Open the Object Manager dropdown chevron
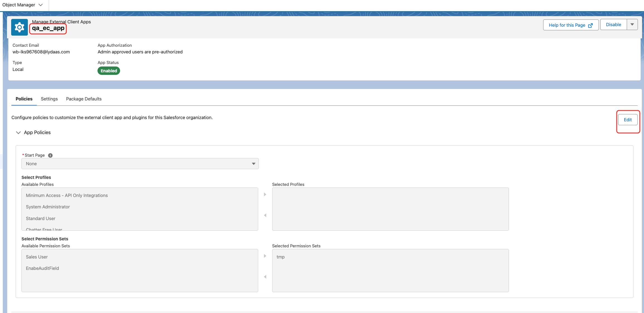Image resolution: width=644 pixels, height=313 pixels. 41,5
